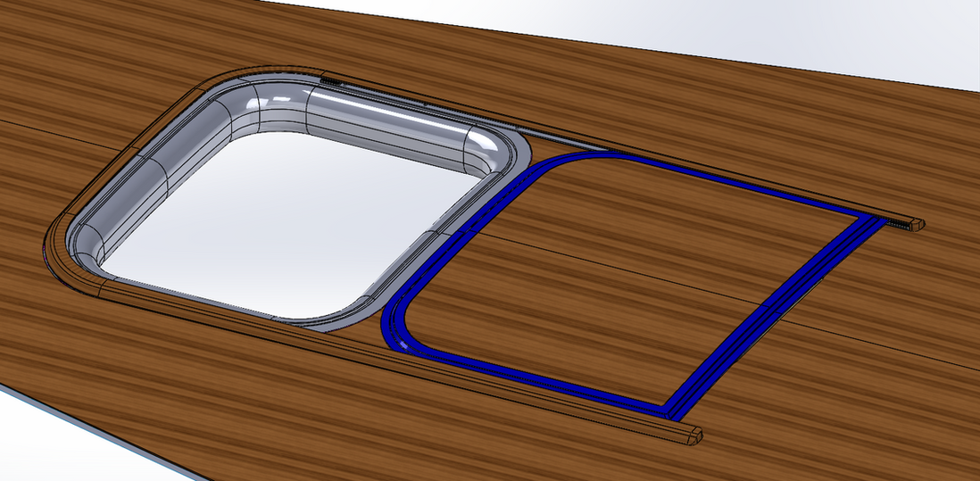
Task: Select the blue track's rounded bottom-left corner
Action: point(398,328)
